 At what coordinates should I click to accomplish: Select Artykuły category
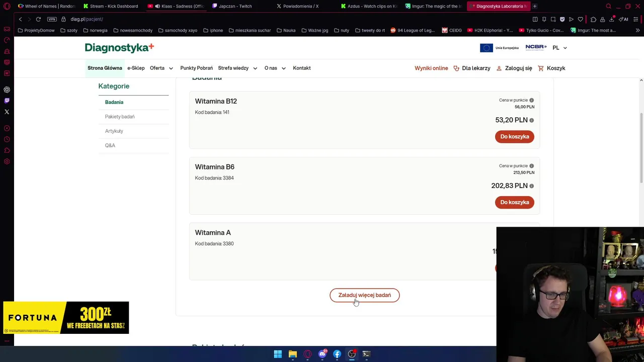click(114, 131)
